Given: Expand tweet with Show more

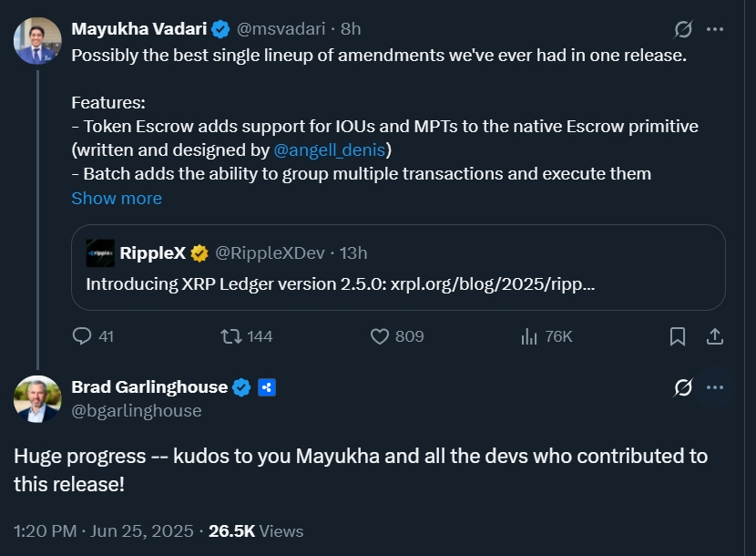Looking at the screenshot, I should pos(117,198).
